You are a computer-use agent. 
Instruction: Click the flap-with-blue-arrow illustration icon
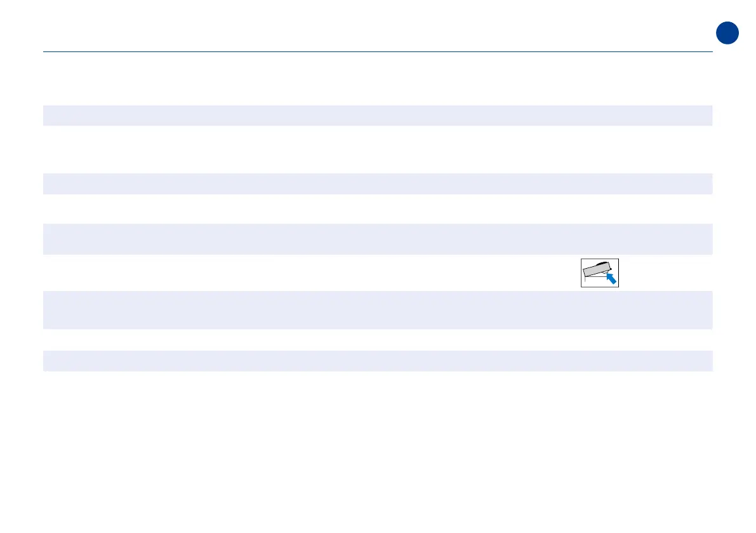pyautogui.click(x=599, y=273)
